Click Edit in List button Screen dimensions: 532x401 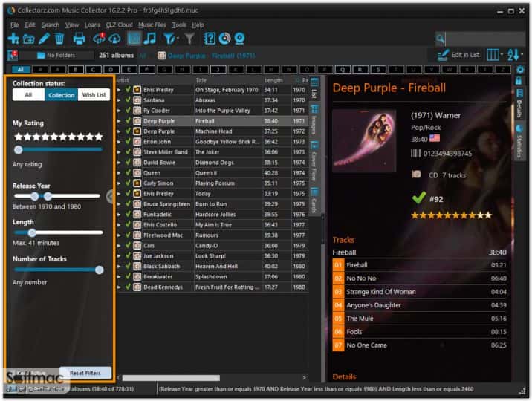pyautogui.click(x=458, y=55)
